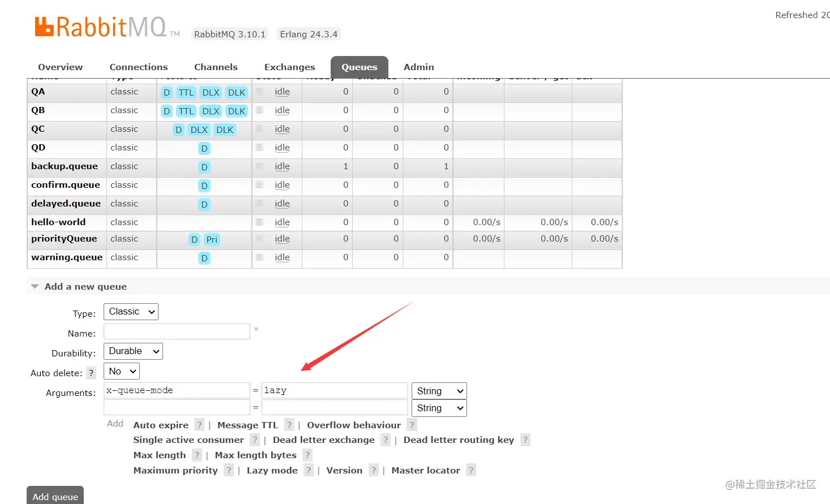This screenshot has height=504, width=830.
Task: Click the DLX feature badge of QB
Action: point(211,111)
